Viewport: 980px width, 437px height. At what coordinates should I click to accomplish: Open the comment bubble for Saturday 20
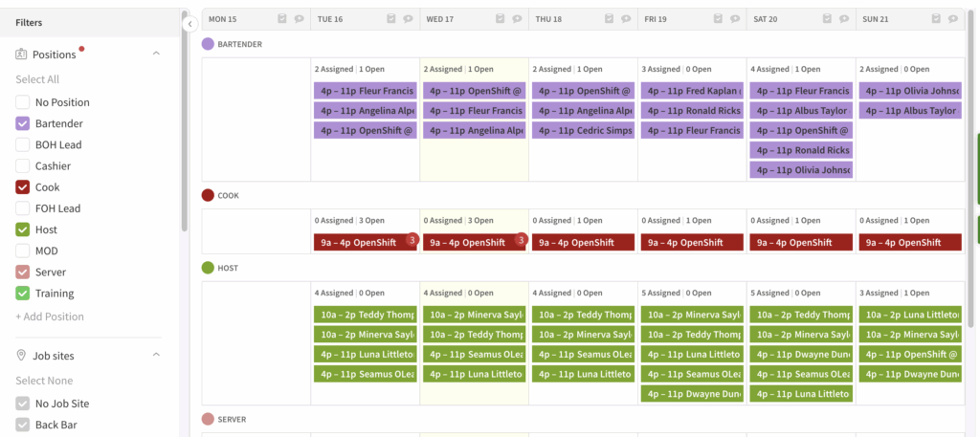point(845,18)
